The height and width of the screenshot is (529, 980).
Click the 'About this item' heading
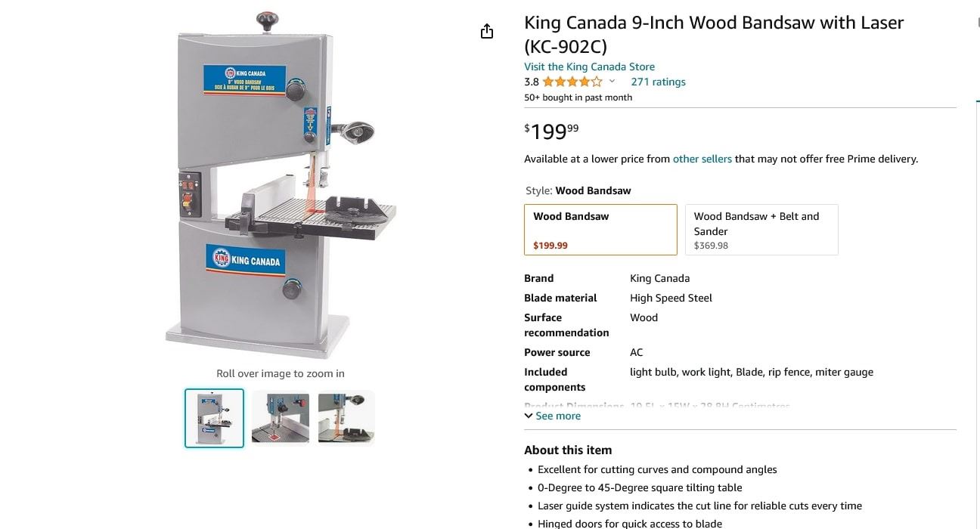click(x=568, y=450)
